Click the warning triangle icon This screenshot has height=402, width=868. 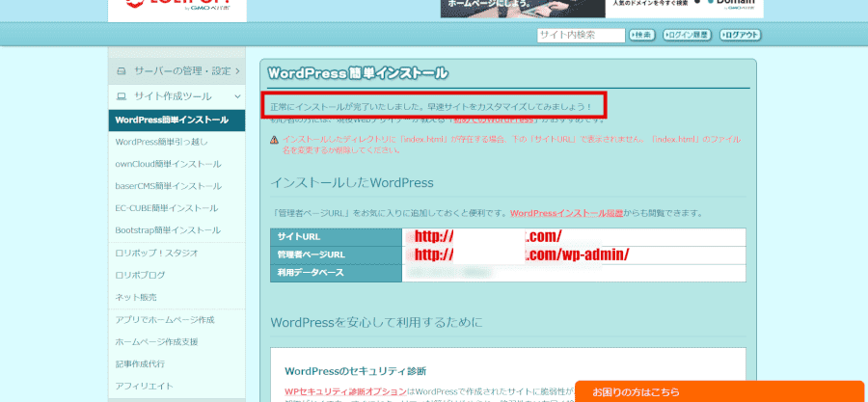click(274, 140)
